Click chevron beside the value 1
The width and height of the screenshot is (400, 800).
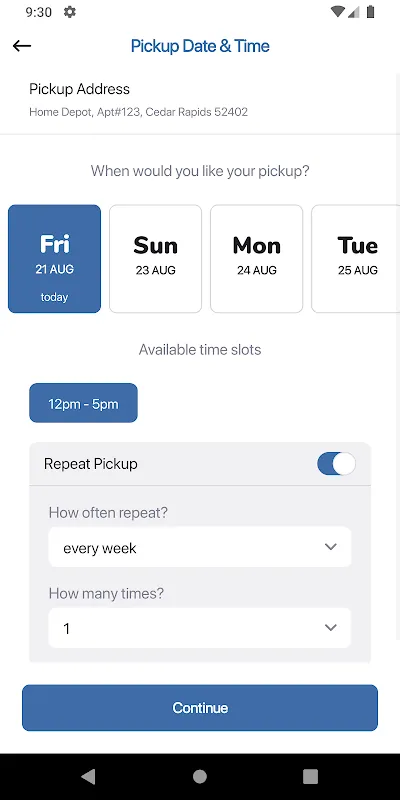click(x=331, y=628)
